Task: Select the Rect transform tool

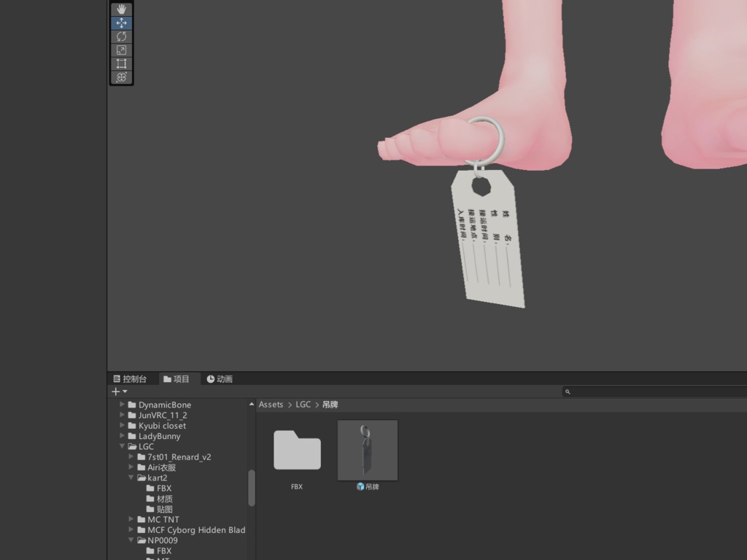Action: coord(122,63)
